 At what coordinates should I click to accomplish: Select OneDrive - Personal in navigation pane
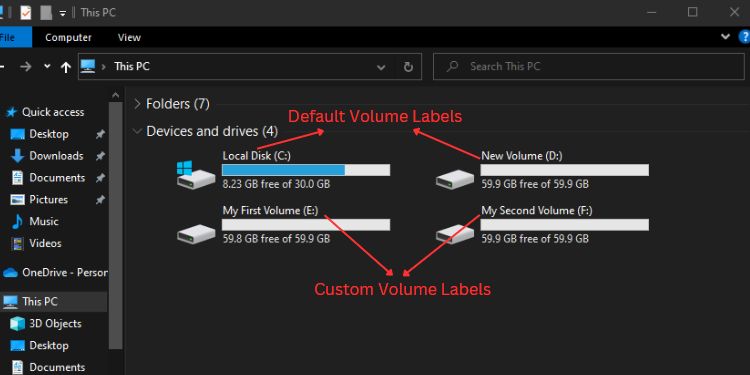tap(65, 273)
